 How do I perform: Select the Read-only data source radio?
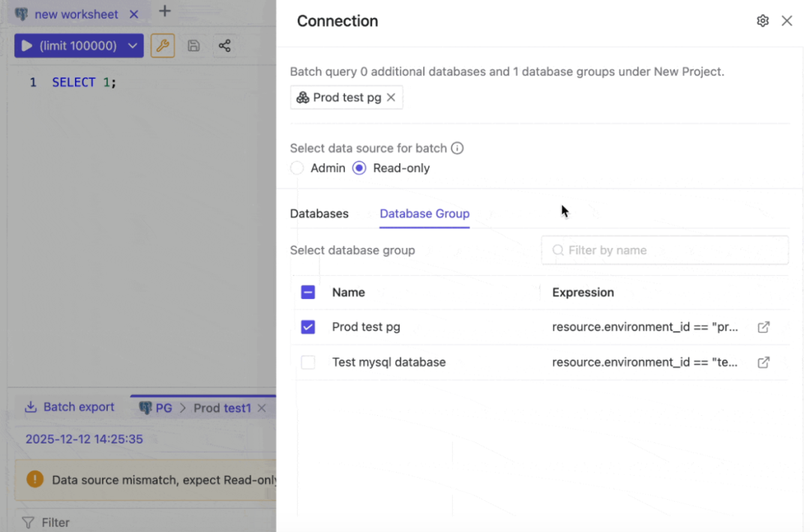[359, 169]
